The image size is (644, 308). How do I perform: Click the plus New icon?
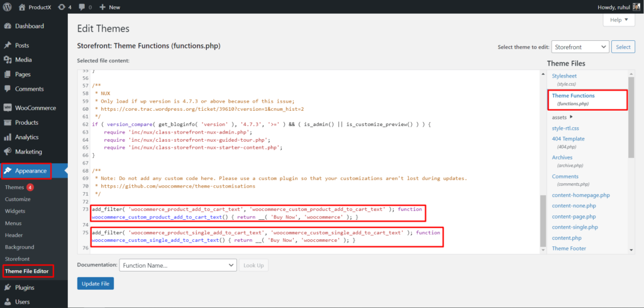click(103, 7)
